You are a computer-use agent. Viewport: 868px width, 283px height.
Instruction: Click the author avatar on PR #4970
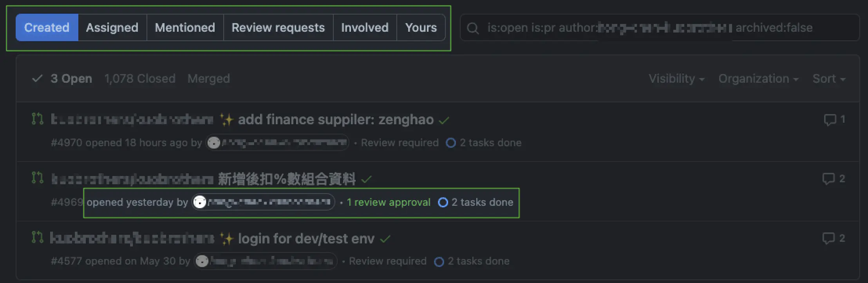point(215,143)
